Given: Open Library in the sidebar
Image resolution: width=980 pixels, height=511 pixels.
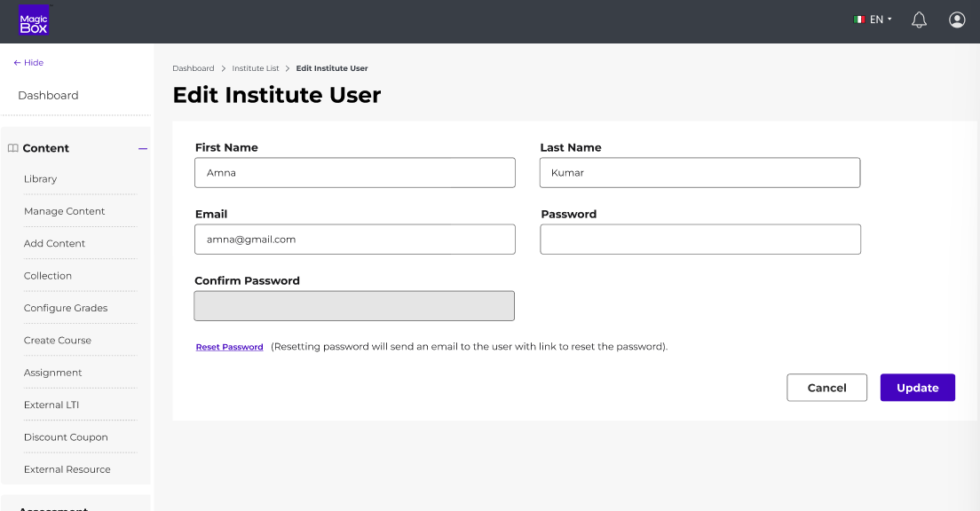Looking at the screenshot, I should [x=40, y=178].
